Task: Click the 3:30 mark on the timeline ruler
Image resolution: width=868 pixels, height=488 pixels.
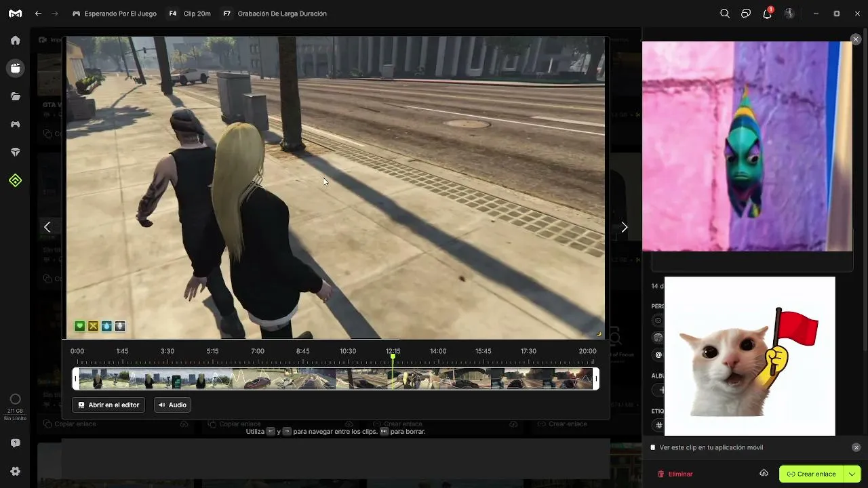Action: [x=167, y=351]
